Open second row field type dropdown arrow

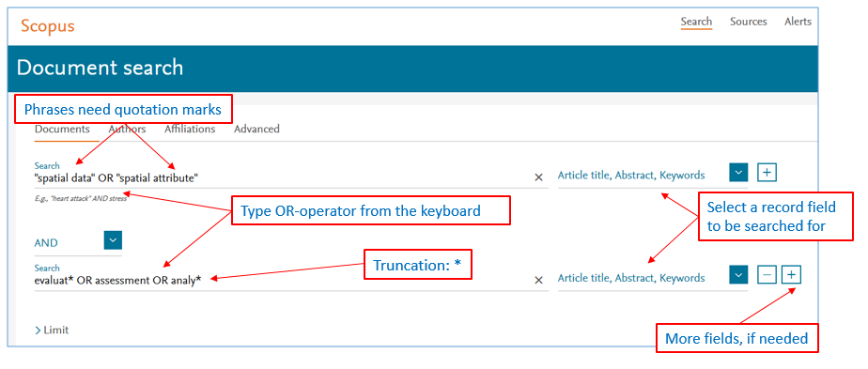pyautogui.click(x=738, y=274)
